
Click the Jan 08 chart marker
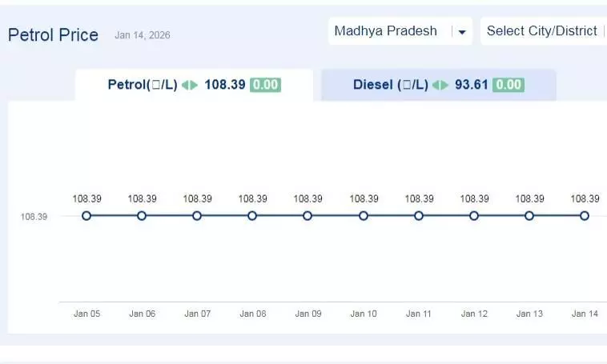click(x=252, y=215)
